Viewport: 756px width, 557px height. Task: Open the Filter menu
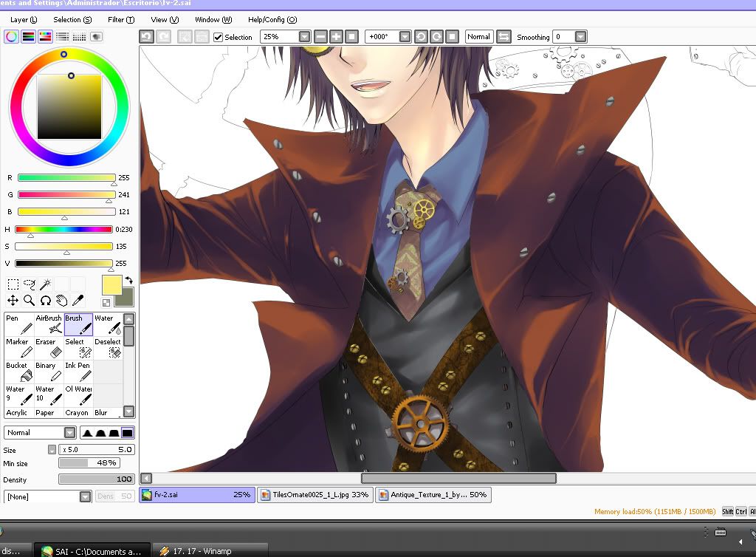(x=120, y=20)
